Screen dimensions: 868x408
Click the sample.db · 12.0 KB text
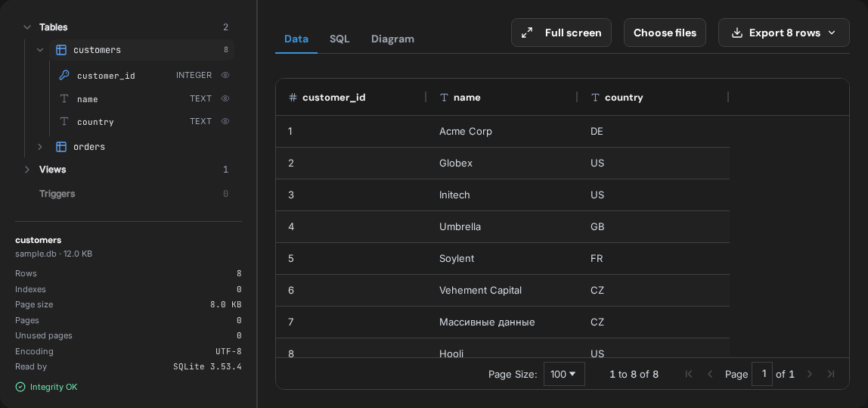tap(54, 254)
